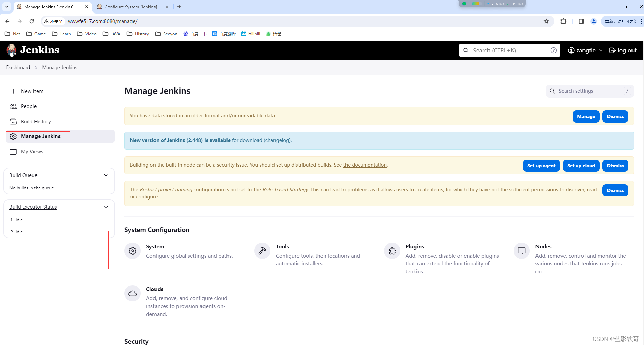Open Build History in the sidebar
The height and width of the screenshot is (345, 644).
(36, 122)
